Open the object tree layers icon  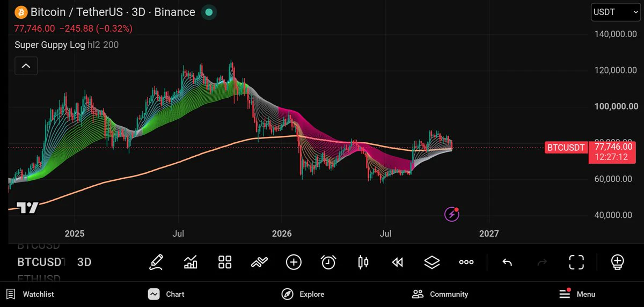click(431, 262)
